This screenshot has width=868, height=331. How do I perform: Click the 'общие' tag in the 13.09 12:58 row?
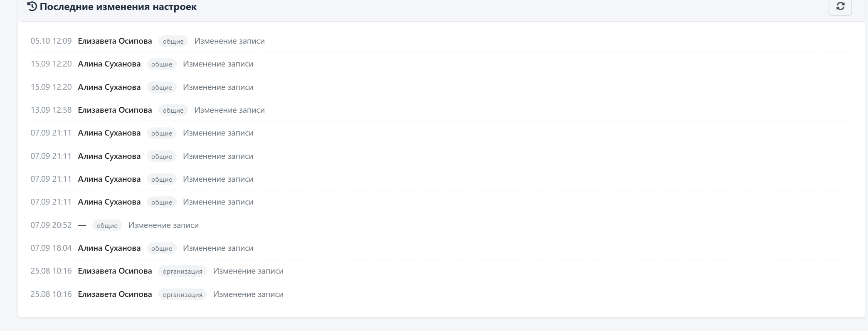point(173,110)
